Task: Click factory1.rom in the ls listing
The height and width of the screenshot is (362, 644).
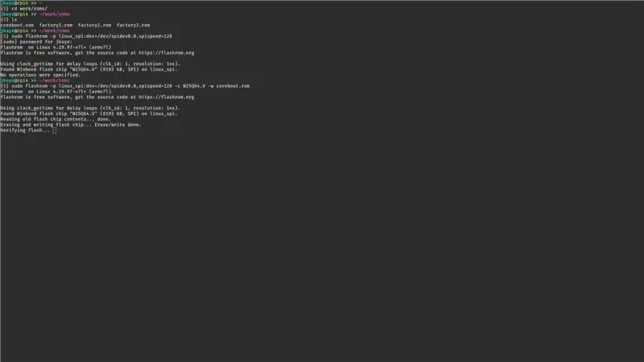Action: point(56,25)
